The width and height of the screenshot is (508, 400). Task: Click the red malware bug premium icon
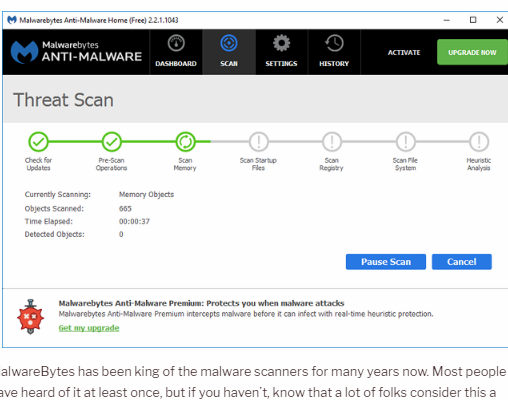coord(30,317)
